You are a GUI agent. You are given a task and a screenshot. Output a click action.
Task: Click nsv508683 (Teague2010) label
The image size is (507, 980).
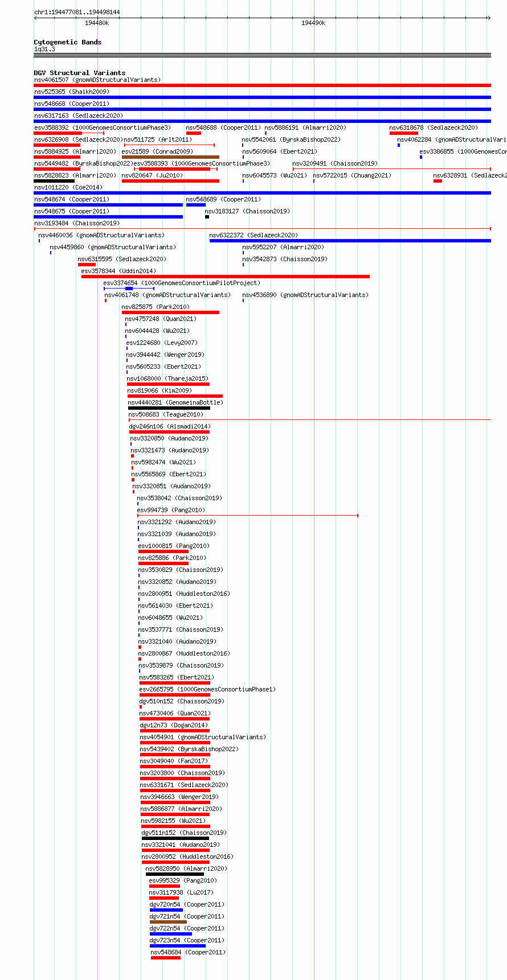166,414
